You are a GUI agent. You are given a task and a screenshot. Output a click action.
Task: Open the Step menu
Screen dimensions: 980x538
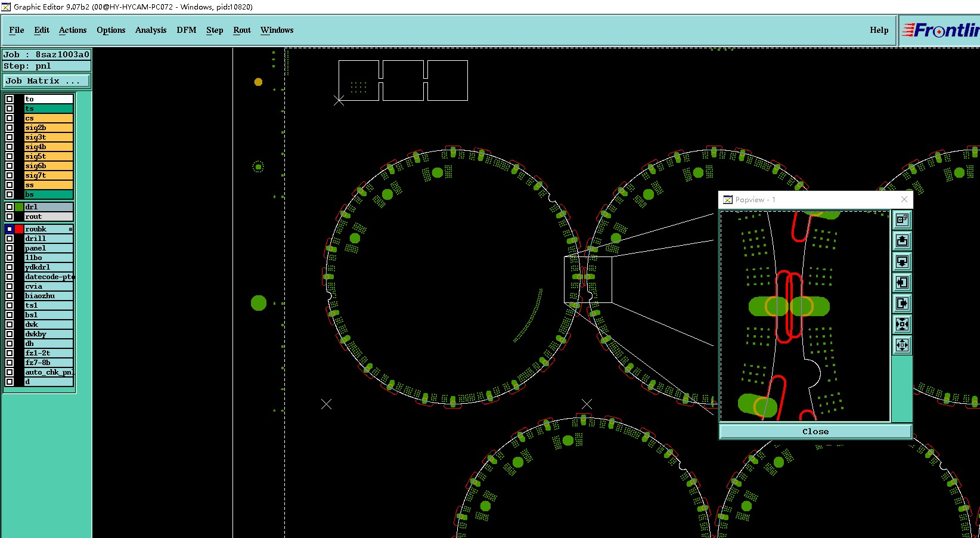tap(215, 30)
